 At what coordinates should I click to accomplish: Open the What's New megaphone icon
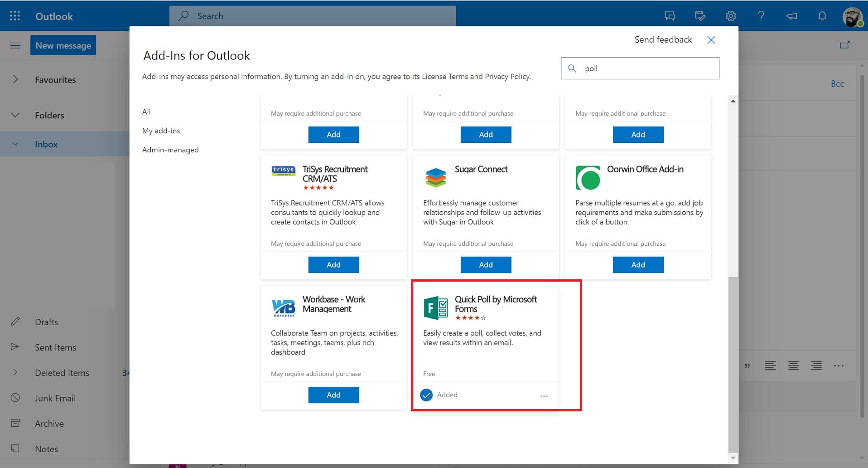[791, 16]
